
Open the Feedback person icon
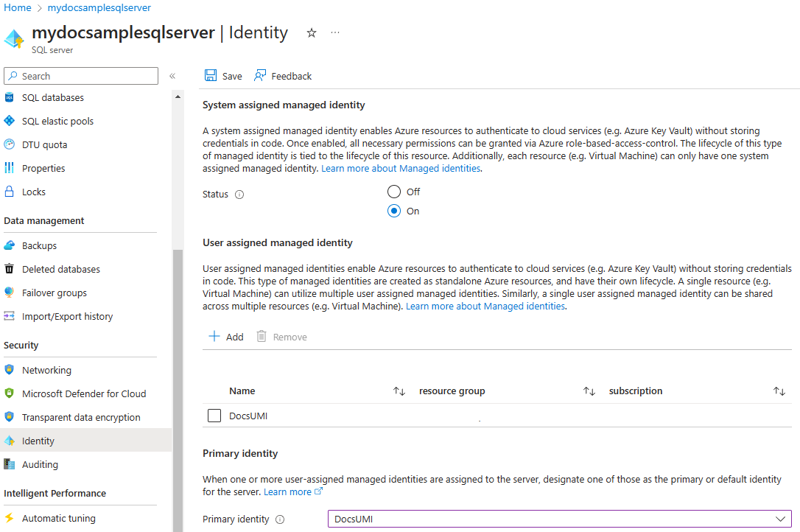tap(260, 76)
